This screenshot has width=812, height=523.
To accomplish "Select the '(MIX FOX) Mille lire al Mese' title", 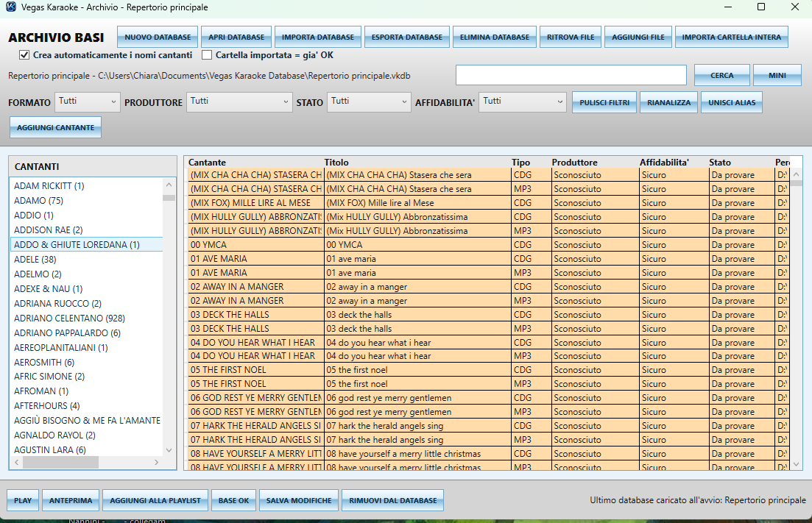I will [417, 203].
